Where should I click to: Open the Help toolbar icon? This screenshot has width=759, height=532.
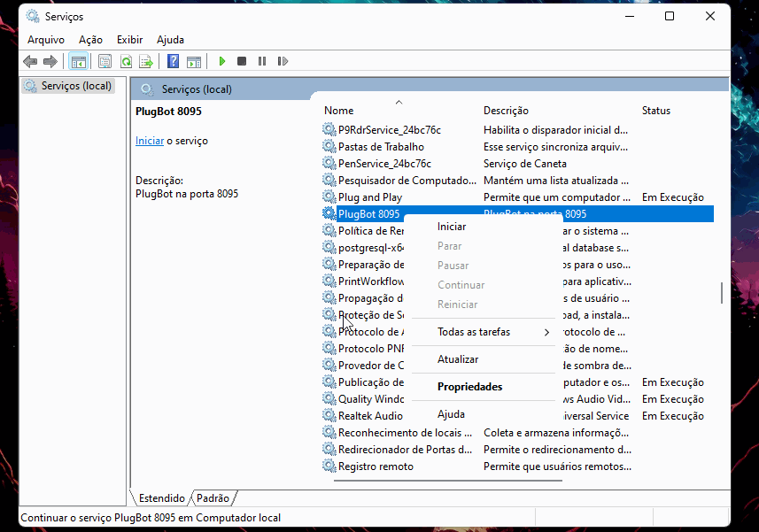click(x=173, y=61)
